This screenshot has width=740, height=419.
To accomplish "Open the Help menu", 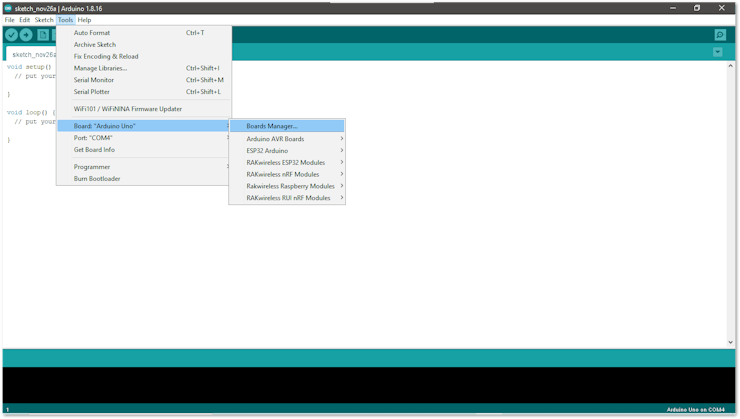I will [84, 20].
